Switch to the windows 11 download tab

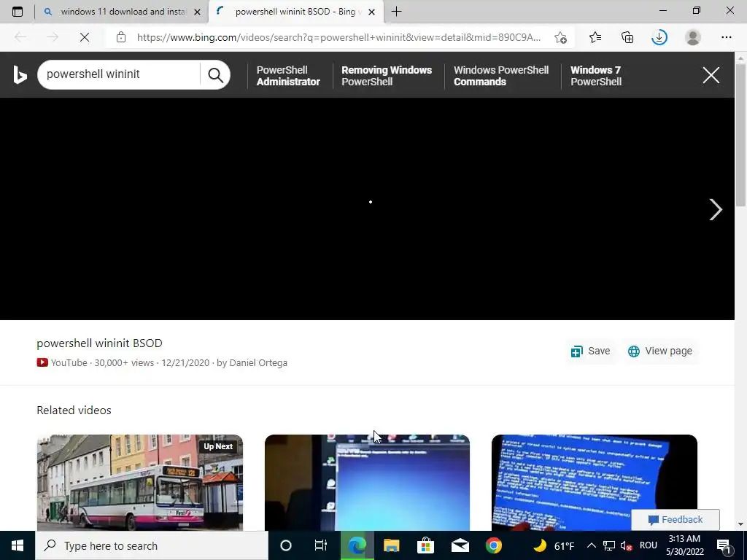coord(122,12)
